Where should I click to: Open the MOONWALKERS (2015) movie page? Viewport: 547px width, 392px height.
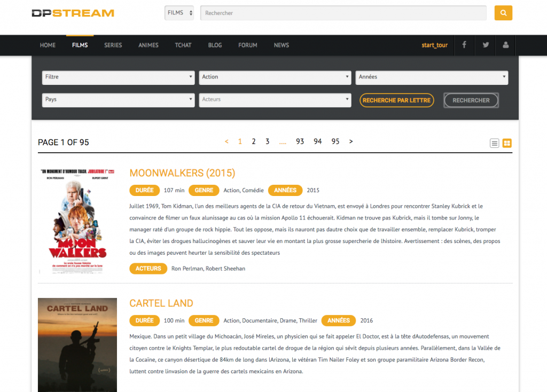(182, 174)
